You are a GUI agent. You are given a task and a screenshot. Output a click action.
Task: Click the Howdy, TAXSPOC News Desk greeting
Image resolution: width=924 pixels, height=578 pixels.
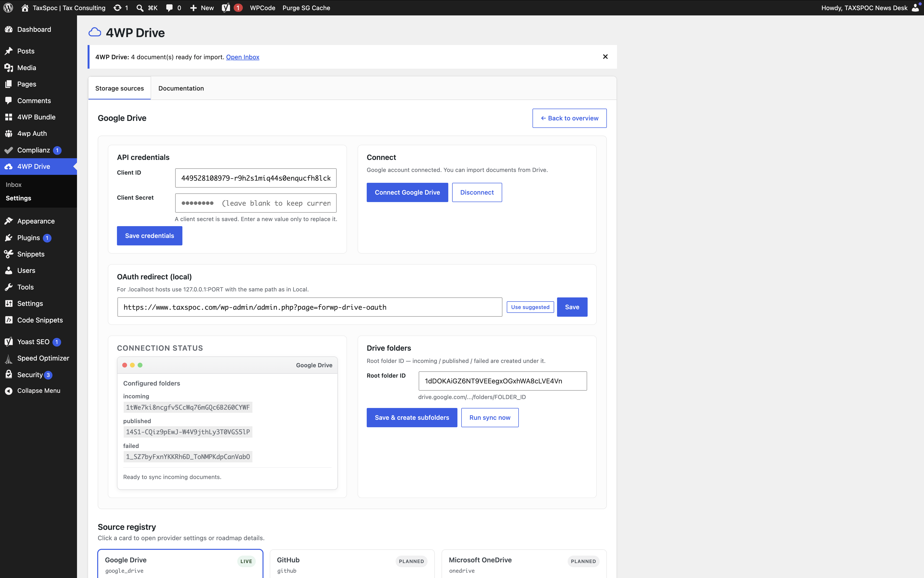point(864,8)
